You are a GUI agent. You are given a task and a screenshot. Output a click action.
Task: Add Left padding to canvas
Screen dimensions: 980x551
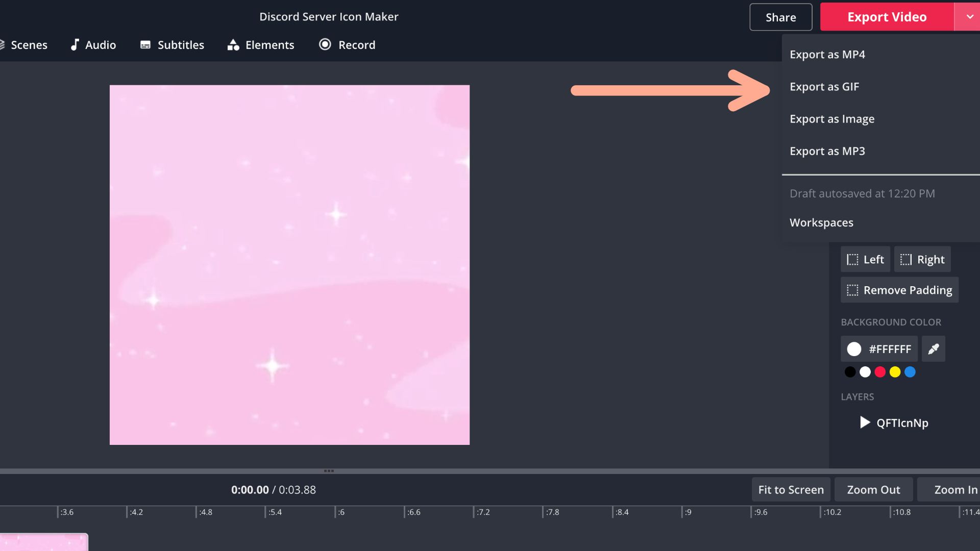pos(865,259)
